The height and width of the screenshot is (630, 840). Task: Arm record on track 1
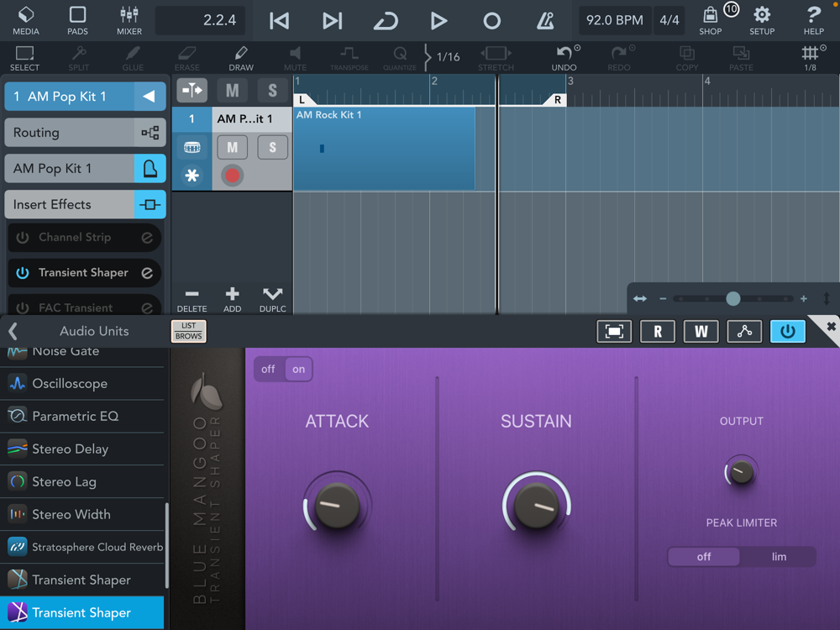coord(232,176)
